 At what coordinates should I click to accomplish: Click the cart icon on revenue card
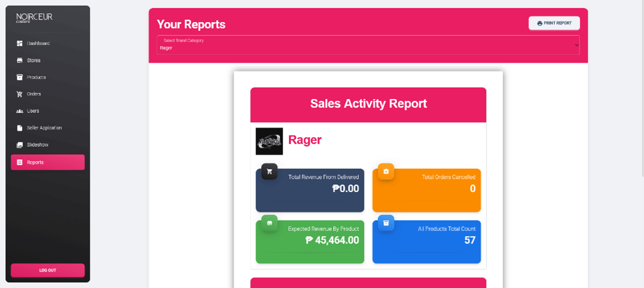point(269,172)
